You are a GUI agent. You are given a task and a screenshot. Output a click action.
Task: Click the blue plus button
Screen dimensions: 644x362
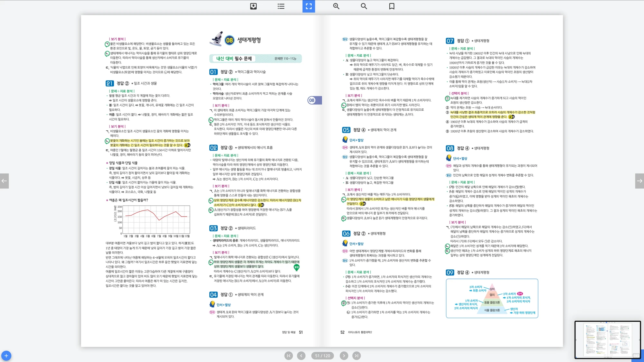tap(6, 356)
